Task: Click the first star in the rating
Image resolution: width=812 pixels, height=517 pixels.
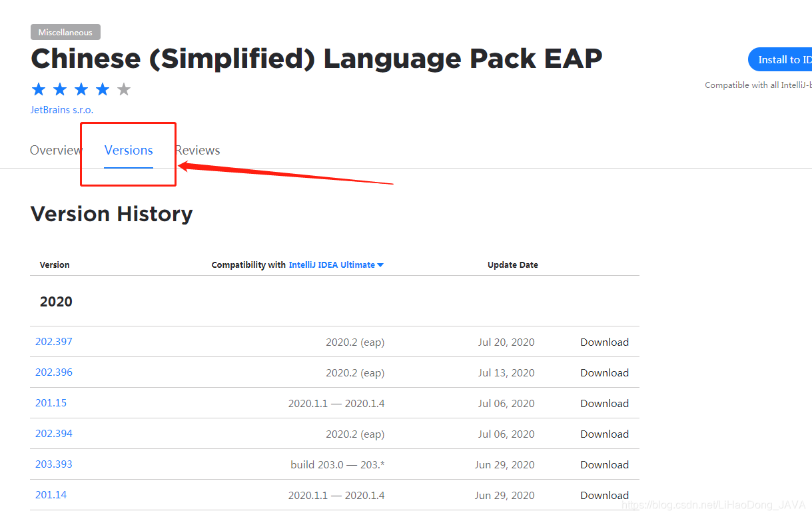Action: click(x=39, y=89)
